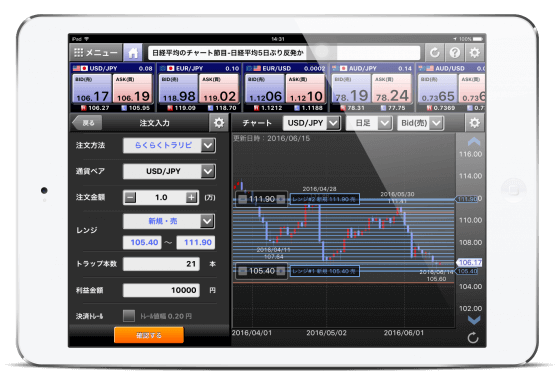Edit range upper value 111.90

[x=196, y=242]
